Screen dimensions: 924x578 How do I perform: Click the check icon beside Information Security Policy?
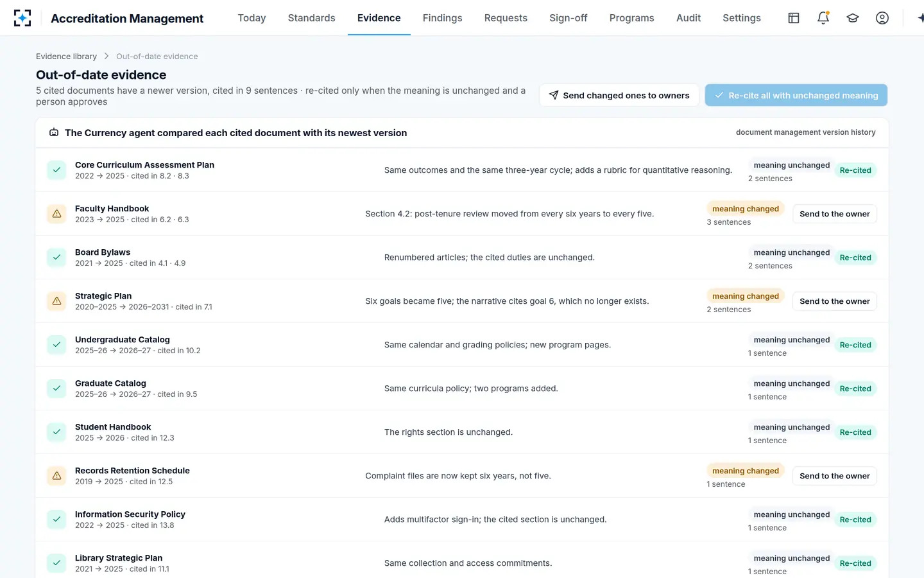pos(56,520)
